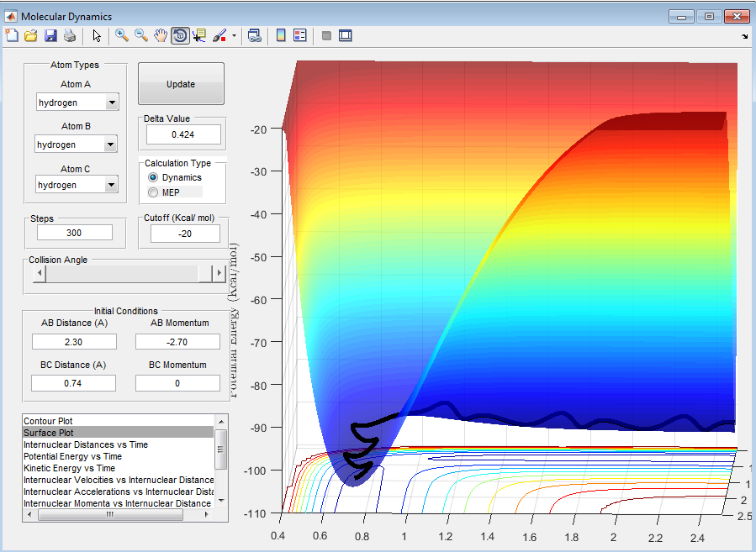Enable the Data Cursor tool

point(199,35)
